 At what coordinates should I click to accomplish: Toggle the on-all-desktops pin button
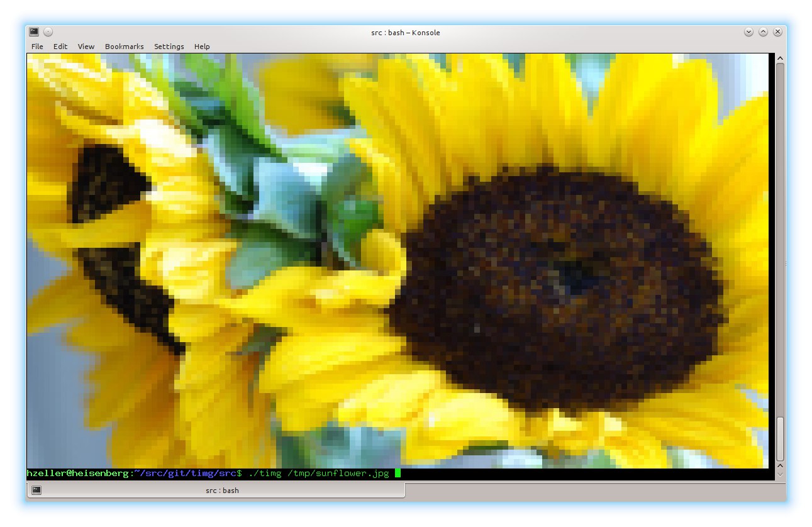[48, 32]
